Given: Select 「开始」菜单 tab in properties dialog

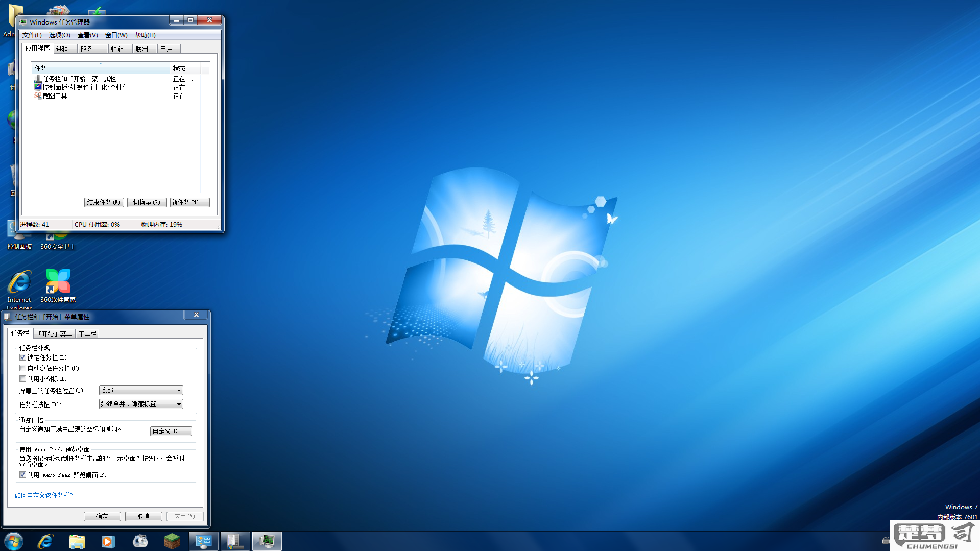Looking at the screenshot, I should (x=55, y=334).
